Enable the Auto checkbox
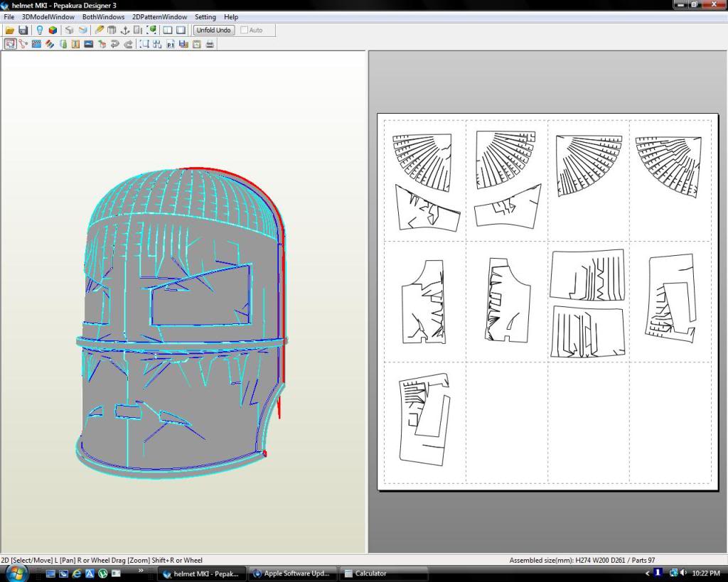Screen dimensions: 728x582 [x=245, y=31]
